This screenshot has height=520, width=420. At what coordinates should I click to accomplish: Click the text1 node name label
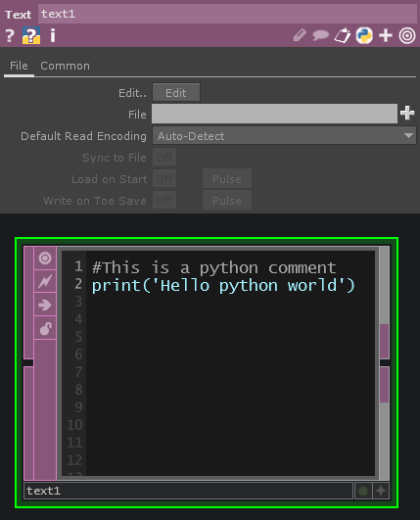[188, 491]
